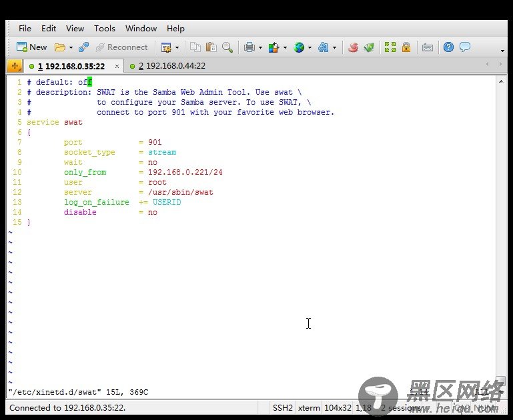Click vim status '"/etc/xinetd.d/swat" 15L, 369C'
513x420 pixels.
tap(79, 392)
